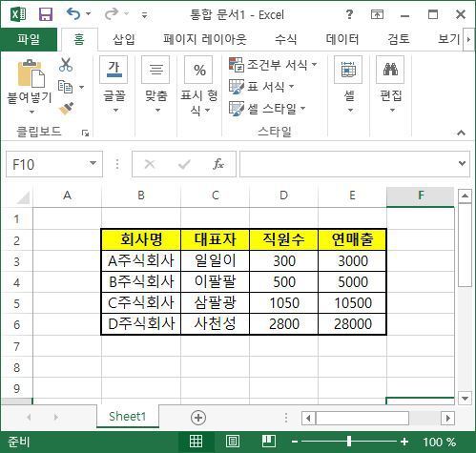Open 표 서식 table format gallery

pyautogui.click(x=261, y=87)
